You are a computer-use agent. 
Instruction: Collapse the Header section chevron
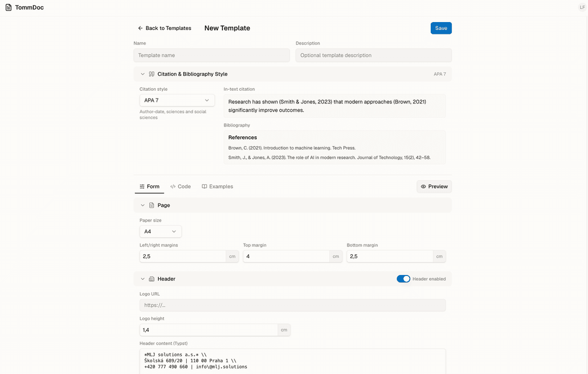pos(143,279)
